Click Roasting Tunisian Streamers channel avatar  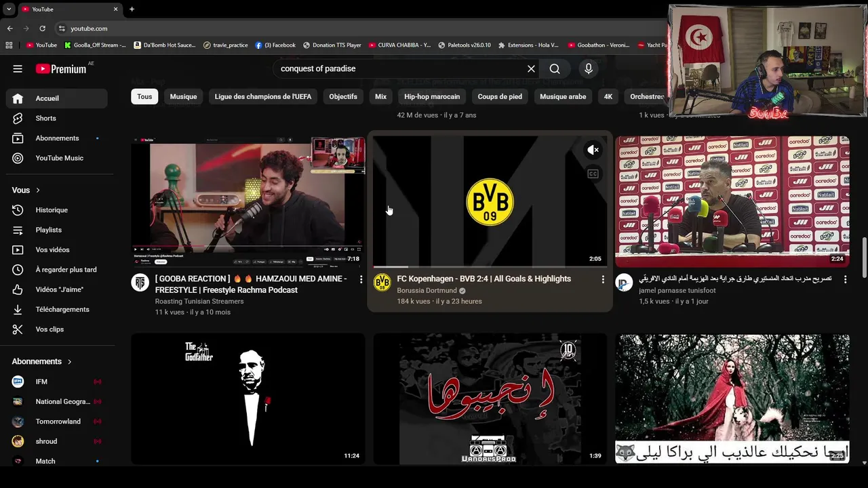(140, 282)
